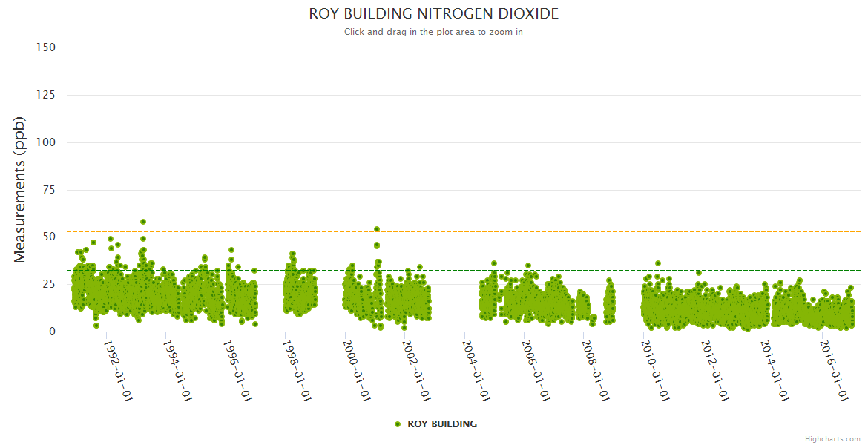
Task: Click the 125 y-axis tick label
Action: click(45, 95)
